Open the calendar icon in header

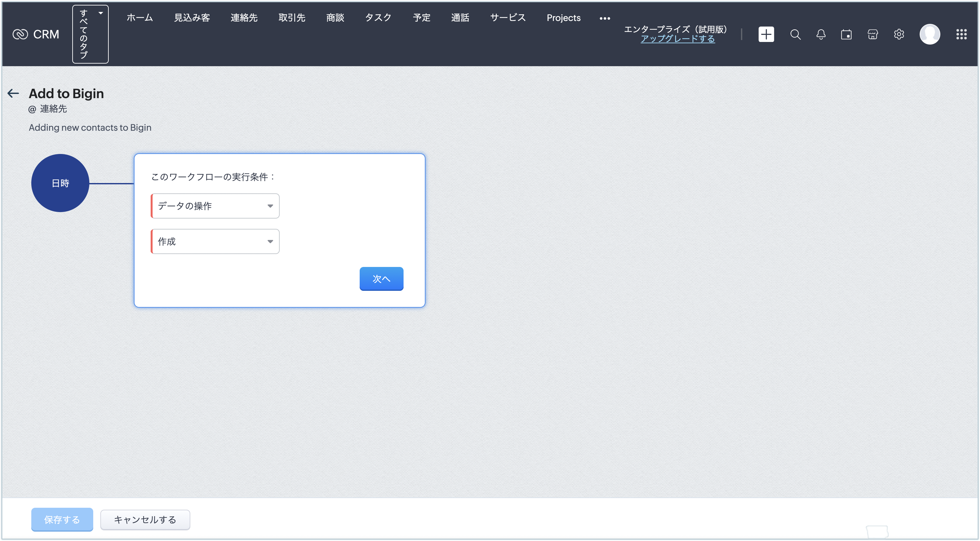(x=846, y=34)
